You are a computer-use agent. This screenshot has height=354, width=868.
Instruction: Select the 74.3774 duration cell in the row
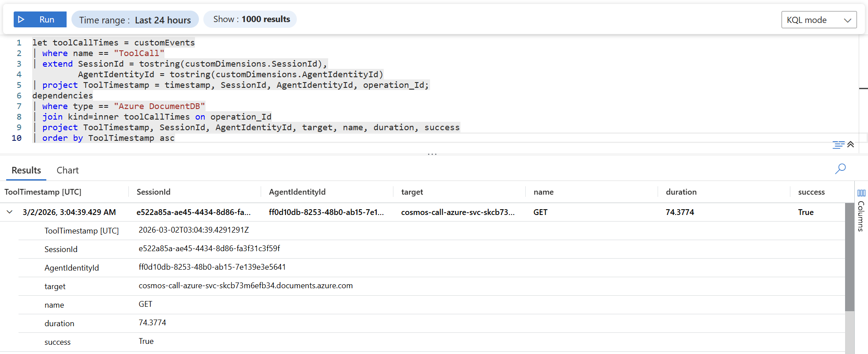(680, 212)
